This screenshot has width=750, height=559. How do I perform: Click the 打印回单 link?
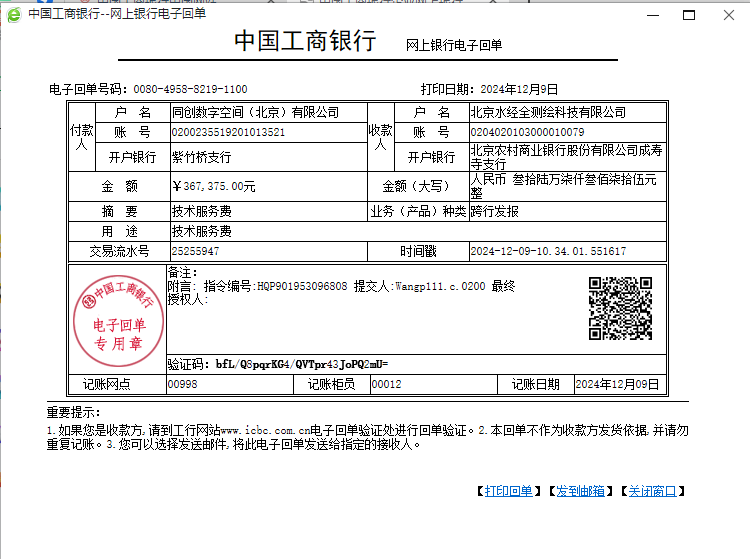coord(508,491)
